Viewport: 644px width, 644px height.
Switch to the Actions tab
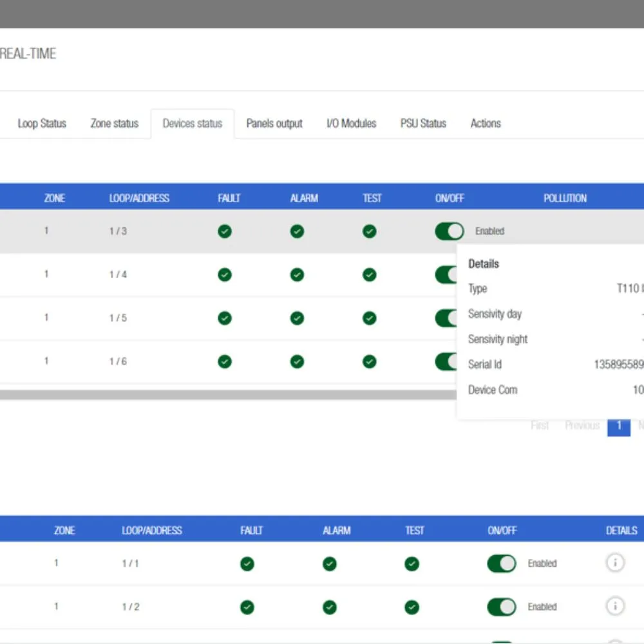pos(486,123)
